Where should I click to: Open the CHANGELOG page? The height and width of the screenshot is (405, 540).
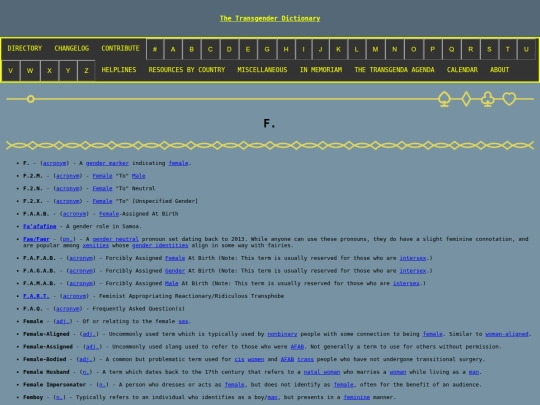(x=72, y=48)
